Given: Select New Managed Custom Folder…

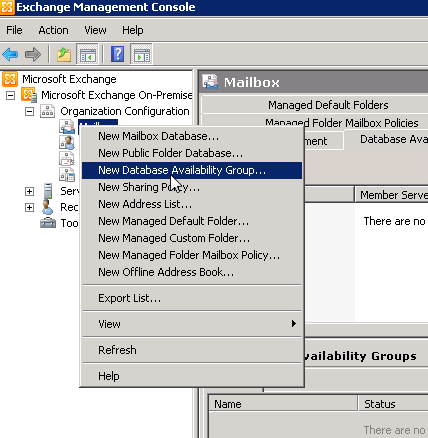Looking at the screenshot, I should coord(192,238).
